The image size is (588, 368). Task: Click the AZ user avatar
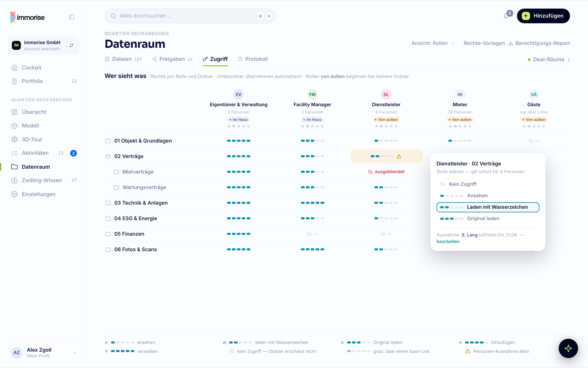[x=17, y=353]
